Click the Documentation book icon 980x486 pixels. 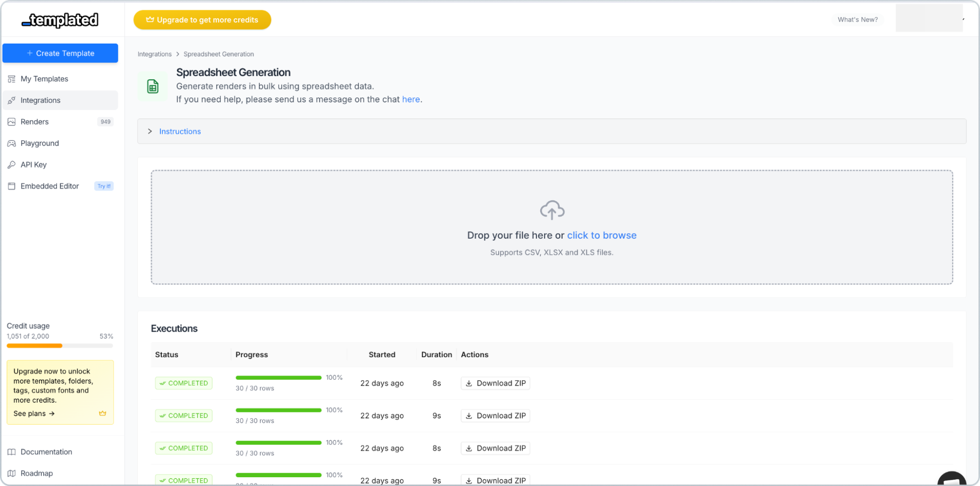click(x=12, y=452)
